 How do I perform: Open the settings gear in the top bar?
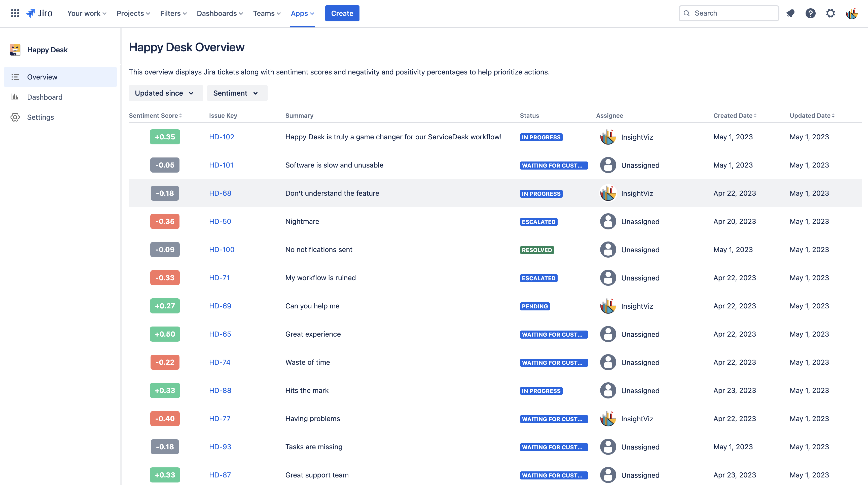pos(830,14)
